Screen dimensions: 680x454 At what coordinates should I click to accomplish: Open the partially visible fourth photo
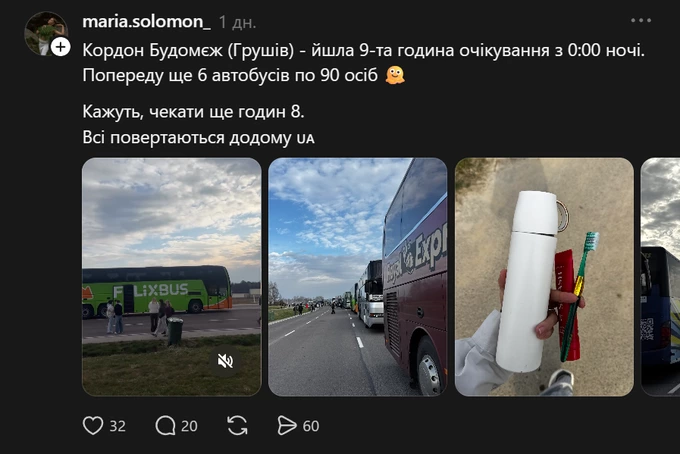pos(660,277)
